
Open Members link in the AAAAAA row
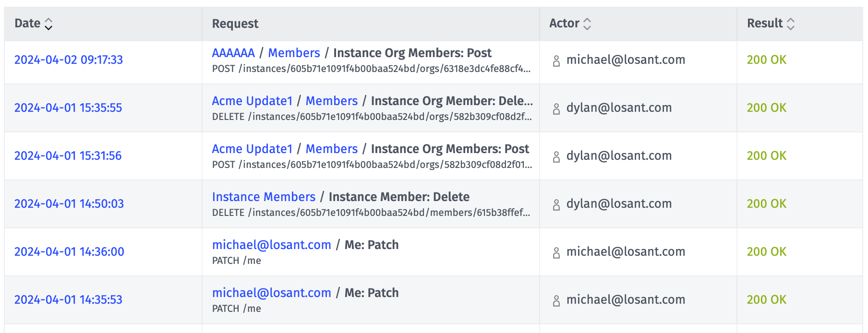pos(294,53)
